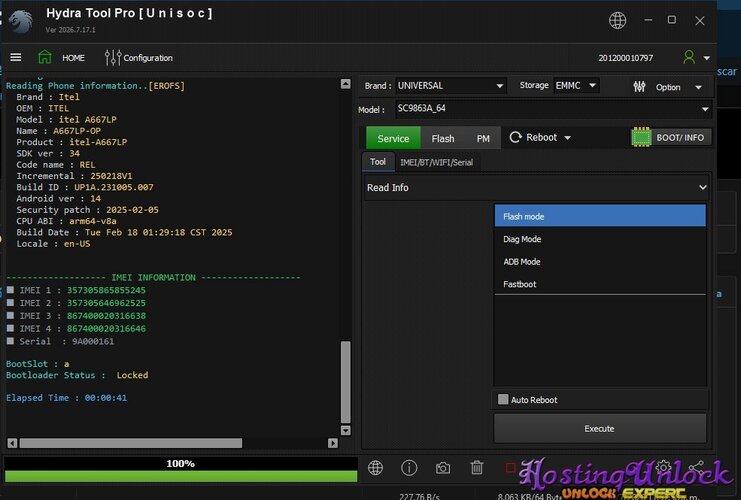Toggle the Serial checkbox
This screenshot has height=500, width=741.
(x=10, y=341)
